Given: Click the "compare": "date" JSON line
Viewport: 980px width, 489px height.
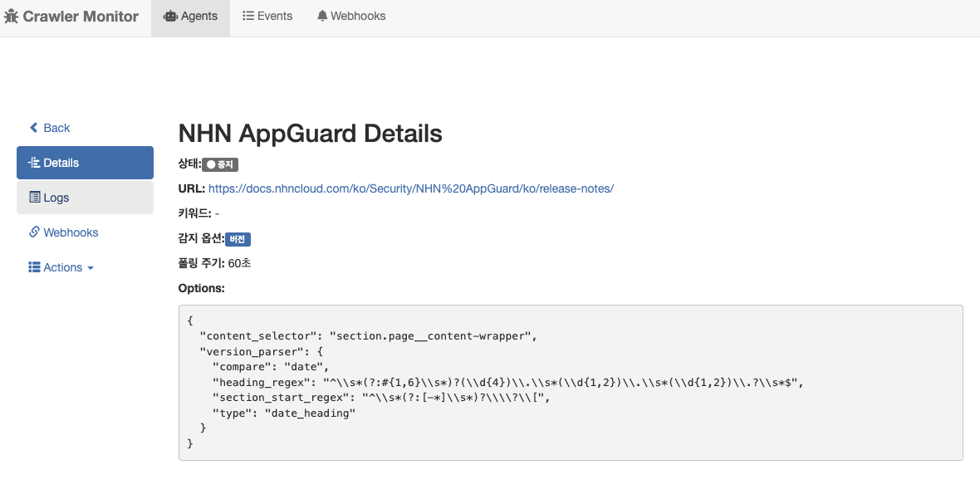Looking at the screenshot, I should tap(271, 367).
